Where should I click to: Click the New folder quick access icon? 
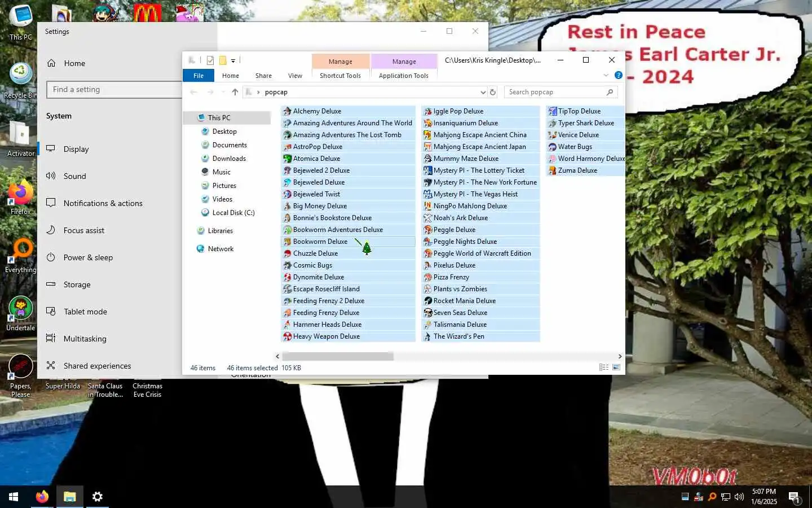pyautogui.click(x=223, y=60)
